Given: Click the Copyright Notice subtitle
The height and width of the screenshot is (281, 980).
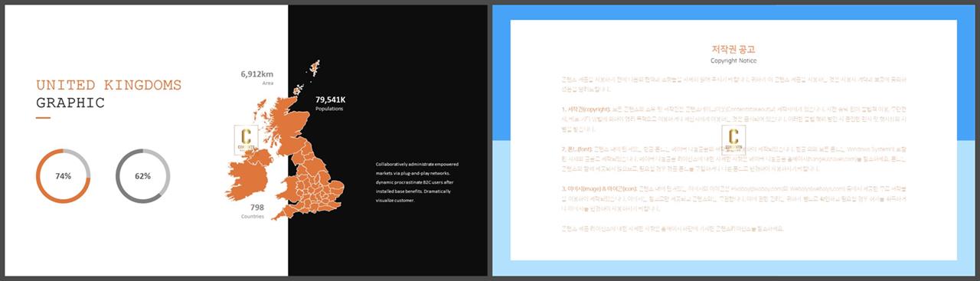Looking at the screenshot, I should (x=733, y=60).
